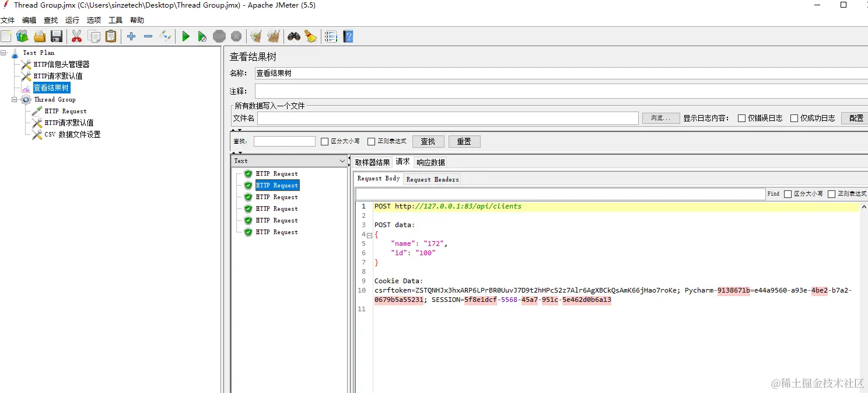Click the New test plan toolbar icon

pos(6,37)
